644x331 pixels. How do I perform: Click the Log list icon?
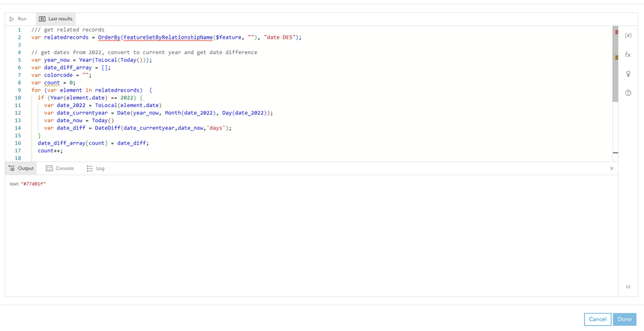[x=90, y=168]
